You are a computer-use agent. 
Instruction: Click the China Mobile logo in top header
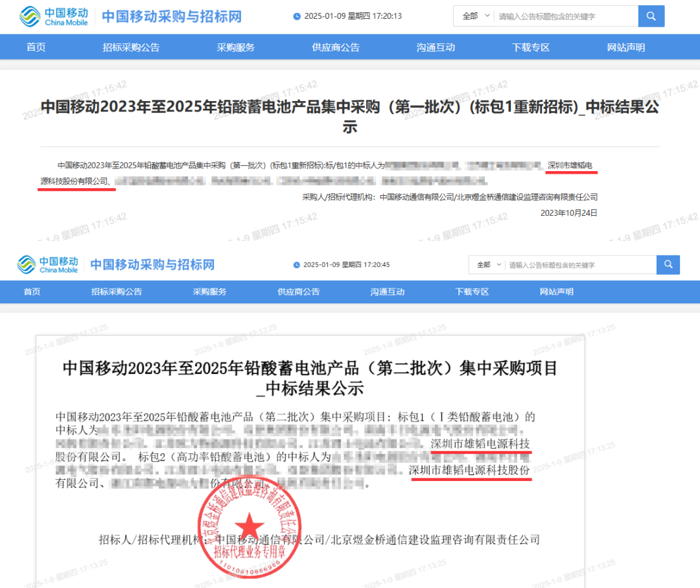[x=54, y=16]
